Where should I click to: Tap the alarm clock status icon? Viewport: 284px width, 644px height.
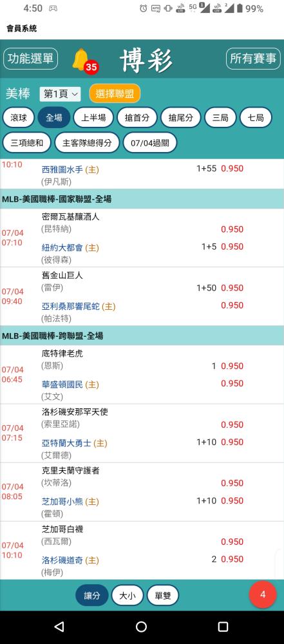144,8
